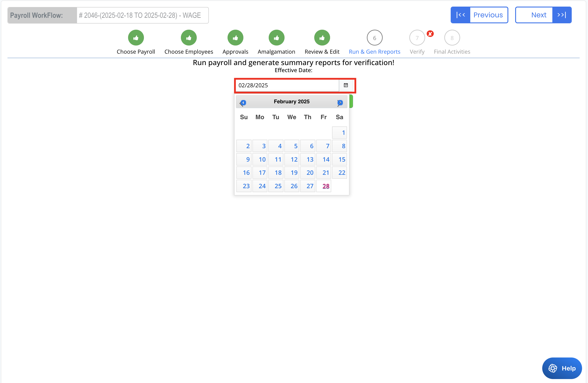Click the Approvals thumbs-up step icon
This screenshot has height=383, width=588.
tap(235, 38)
